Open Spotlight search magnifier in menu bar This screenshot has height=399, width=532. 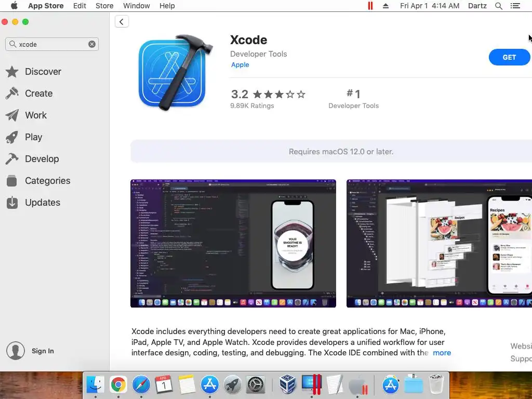[498, 6]
